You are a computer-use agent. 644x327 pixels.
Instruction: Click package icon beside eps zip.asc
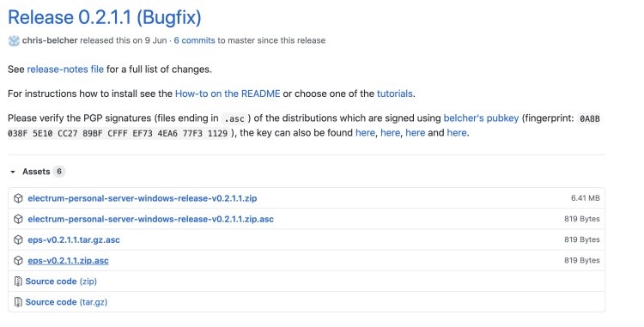[x=18, y=261]
